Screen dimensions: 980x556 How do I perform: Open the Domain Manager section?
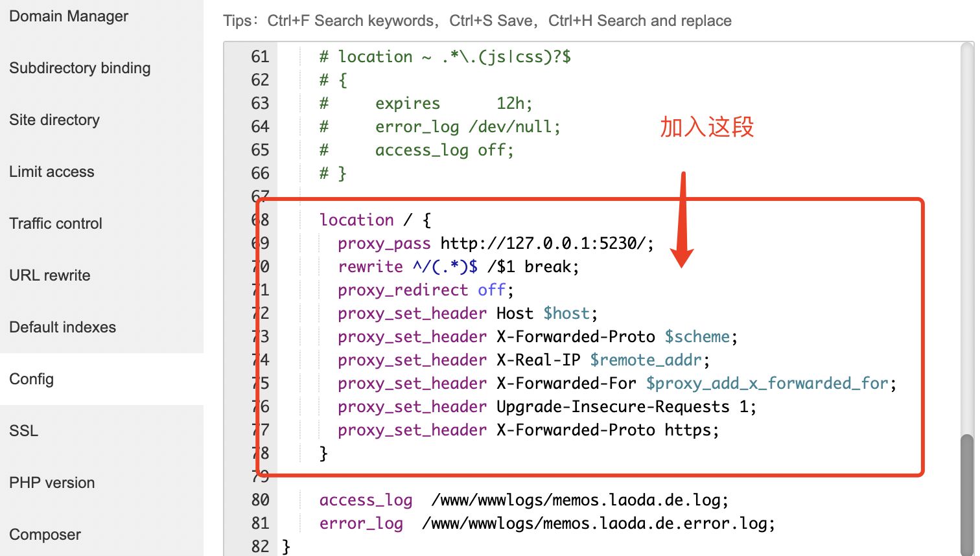click(68, 16)
